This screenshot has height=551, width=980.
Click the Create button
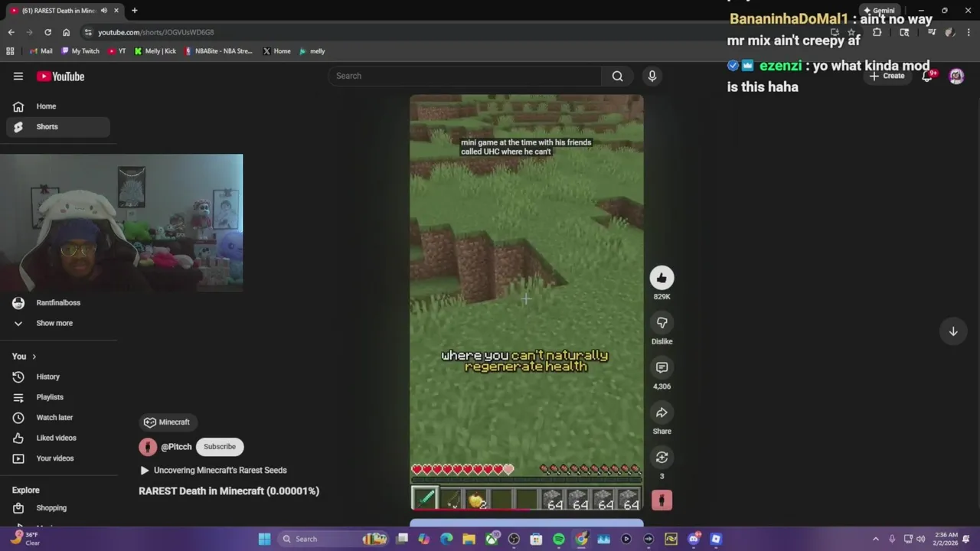(887, 76)
